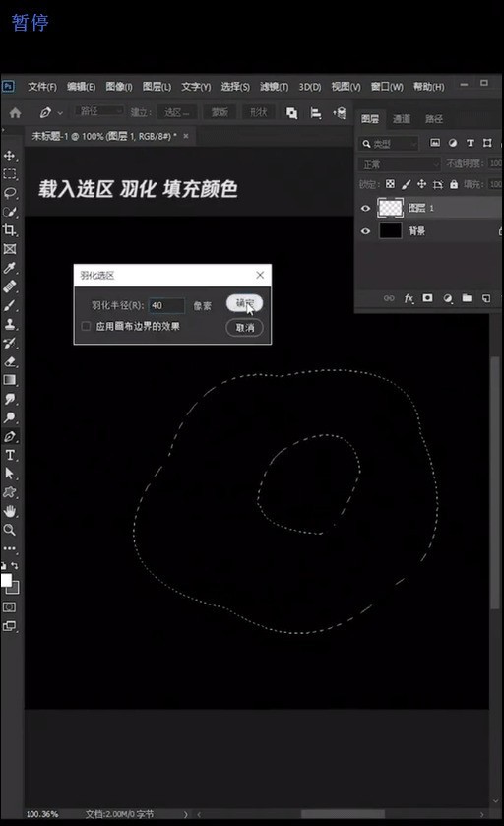The image size is (504, 826).
Task: Open the 正常 blend mode dropdown
Action: [399, 164]
